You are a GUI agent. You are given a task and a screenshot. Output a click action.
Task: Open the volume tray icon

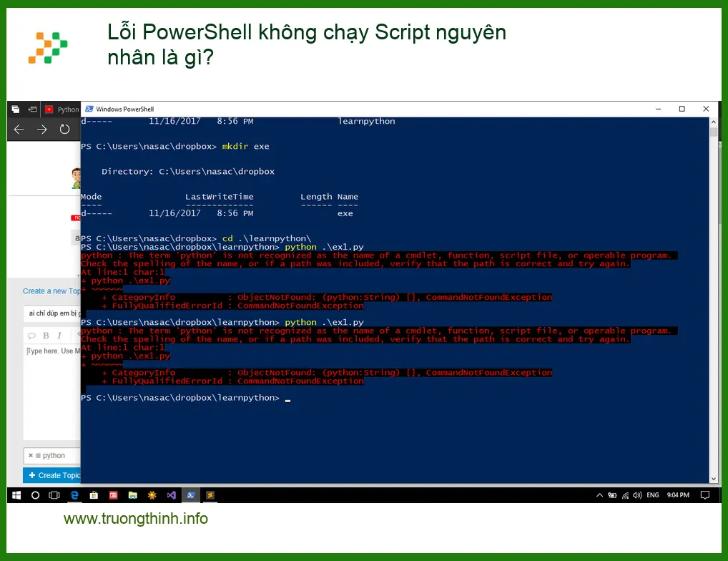tap(637, 495)
